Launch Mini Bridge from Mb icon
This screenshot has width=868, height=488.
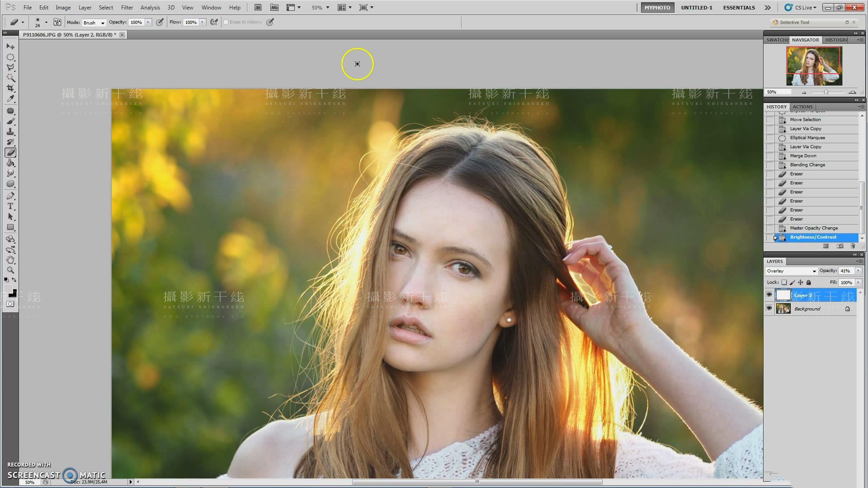[274, 8]
